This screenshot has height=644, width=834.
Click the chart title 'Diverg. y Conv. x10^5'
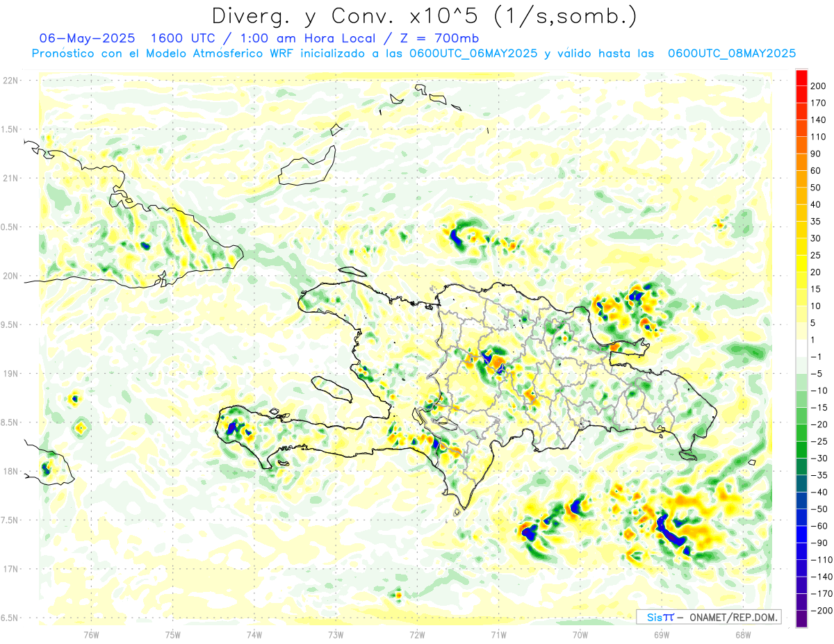351,17
